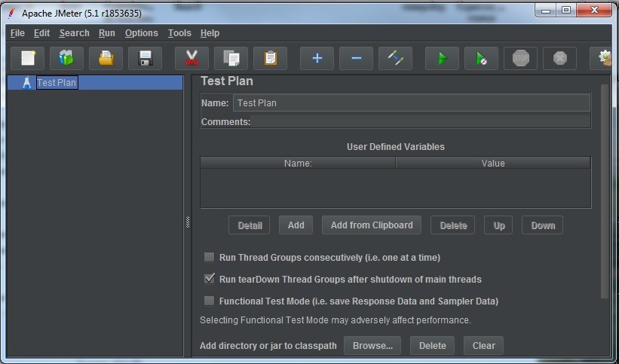Open the Templates toolbar icon

(x=66, y=59)
